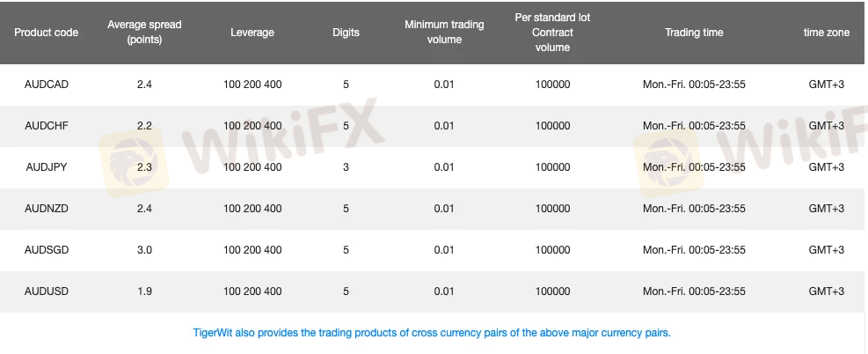Select AUDCAD trading time Mon.-Fri. 00:05-23:55

[x=694, y=85]
